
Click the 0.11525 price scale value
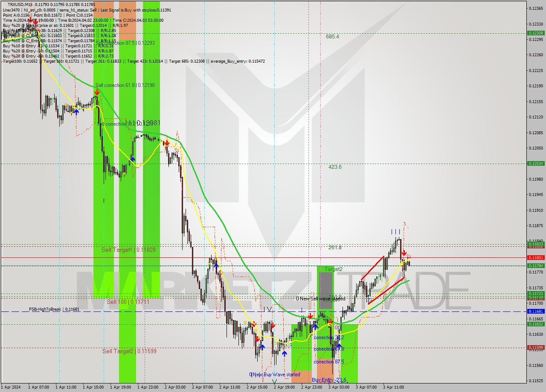coord(536,380)
